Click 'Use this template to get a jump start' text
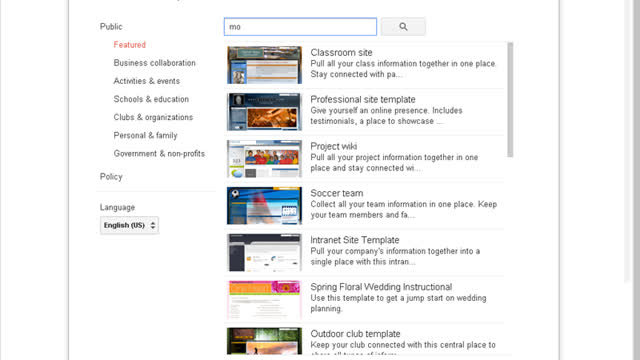Viewport: 640px width, 360px height. tap(398, 303)
